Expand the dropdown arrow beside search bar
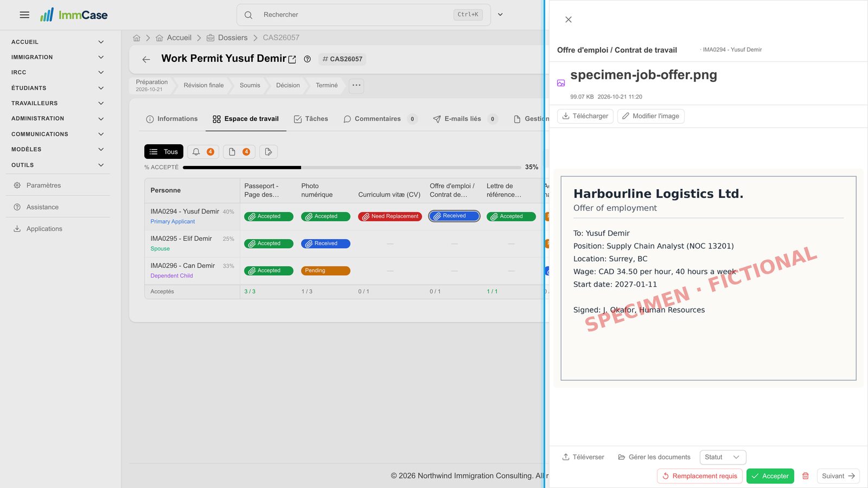The image size is (868, 488). 500,15
